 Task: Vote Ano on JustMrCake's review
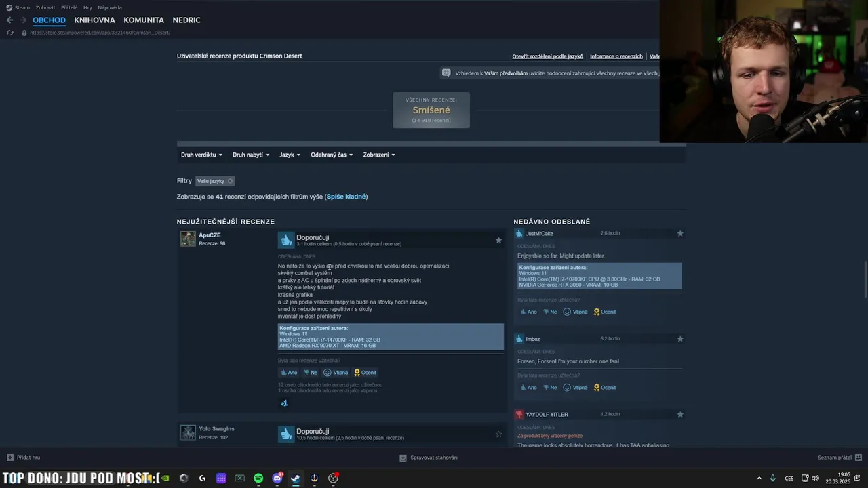pos(528,312)
